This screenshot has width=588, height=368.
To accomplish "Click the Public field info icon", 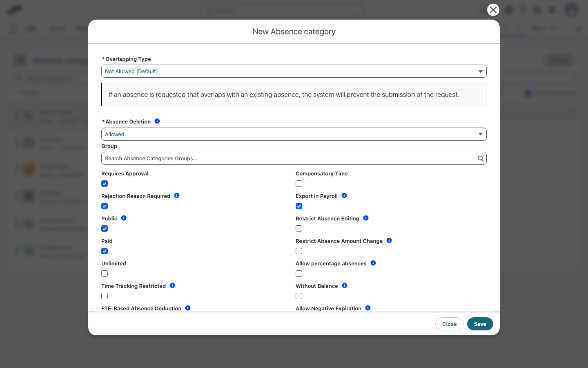I will click(124, 218).
